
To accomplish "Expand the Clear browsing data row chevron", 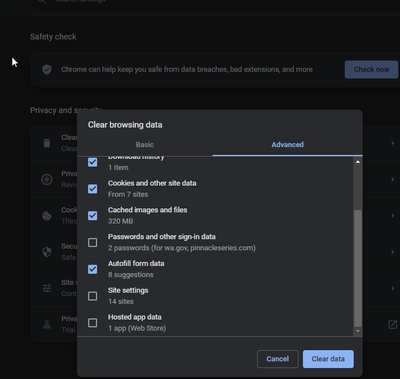I will [x=393, y=143].
